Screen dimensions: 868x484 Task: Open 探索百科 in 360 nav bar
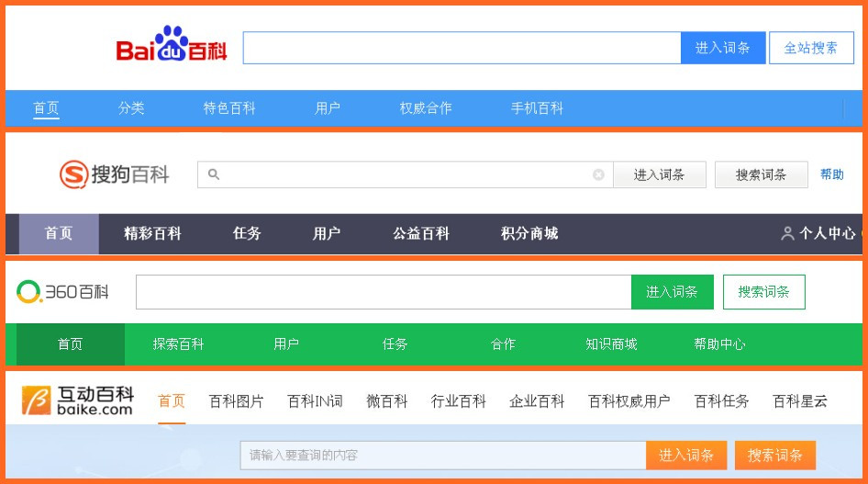[x=178, y=343]
